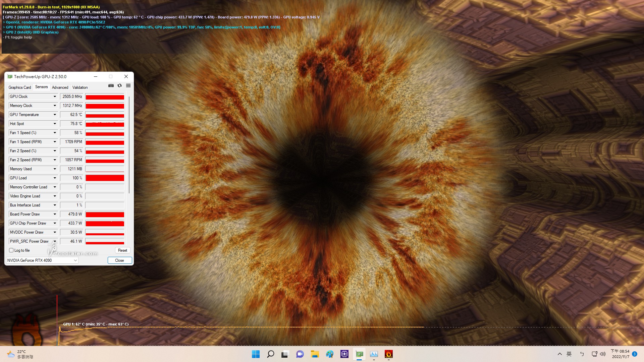The height and width of the screenshot is (362, 644).
Task: Click Fan 2 Speed value 1857 RPM
Action: [x=72, y=160]
